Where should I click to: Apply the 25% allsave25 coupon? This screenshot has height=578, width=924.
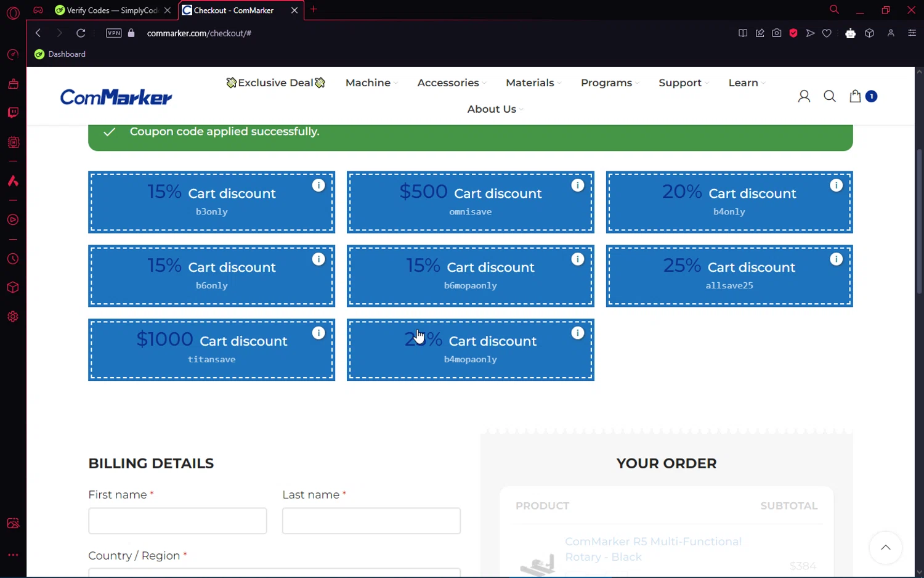[729, 276]
